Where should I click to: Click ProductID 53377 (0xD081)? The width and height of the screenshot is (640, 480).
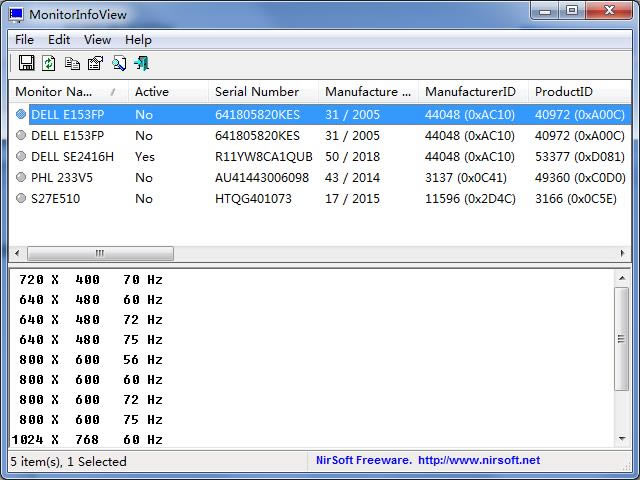(580, 157)
